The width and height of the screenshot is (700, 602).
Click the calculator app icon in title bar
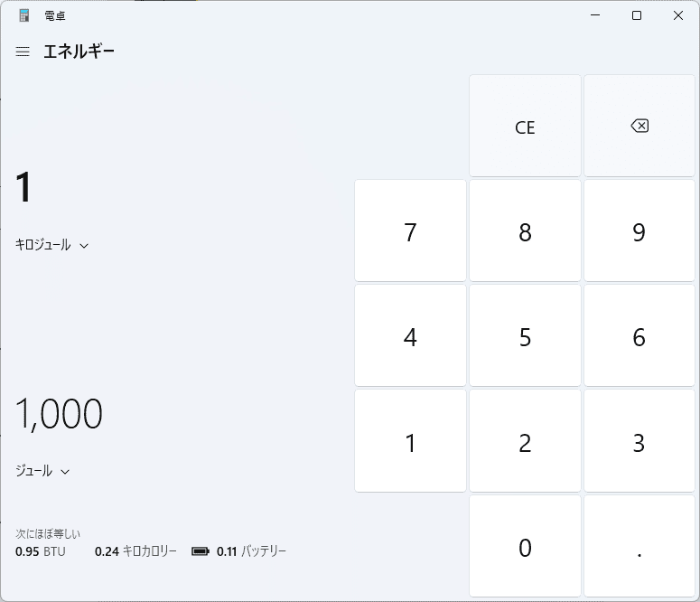[24, 15]
